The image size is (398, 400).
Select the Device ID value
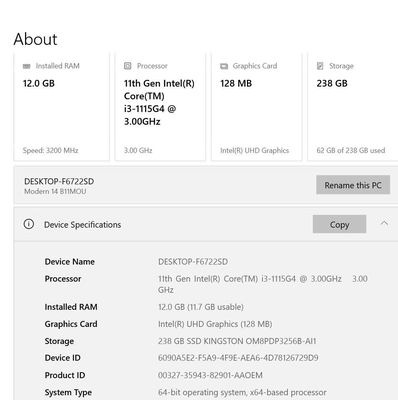[238, 358]
